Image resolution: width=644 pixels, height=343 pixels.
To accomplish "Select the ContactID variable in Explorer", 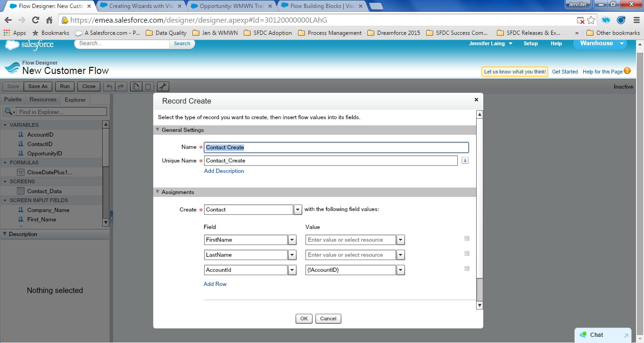I will tap(40, 144).
